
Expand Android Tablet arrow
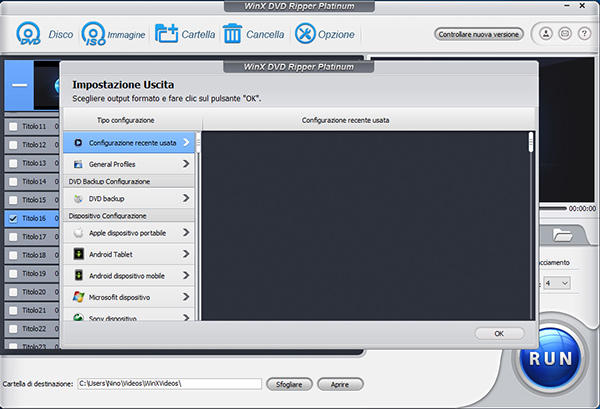pyautogui.click(x=186, y=254)
